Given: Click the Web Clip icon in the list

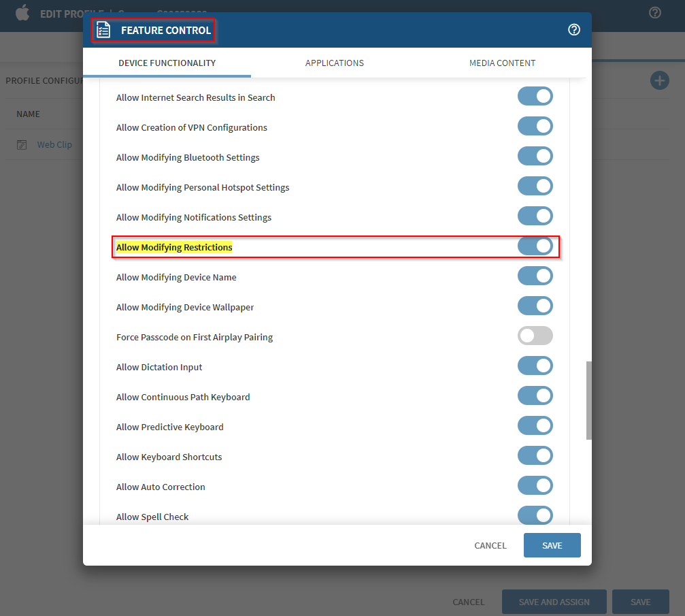Looking at the screenshot, I should [22, 145].
